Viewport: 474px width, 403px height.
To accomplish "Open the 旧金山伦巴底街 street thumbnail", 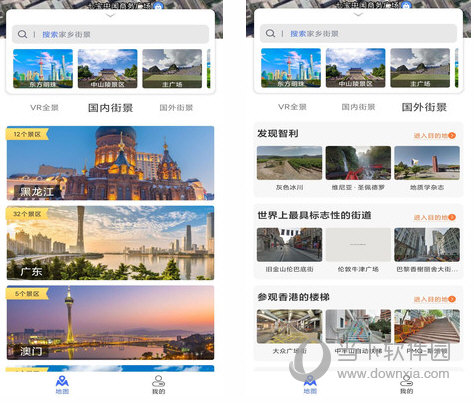I will click(x=289, y=245).
